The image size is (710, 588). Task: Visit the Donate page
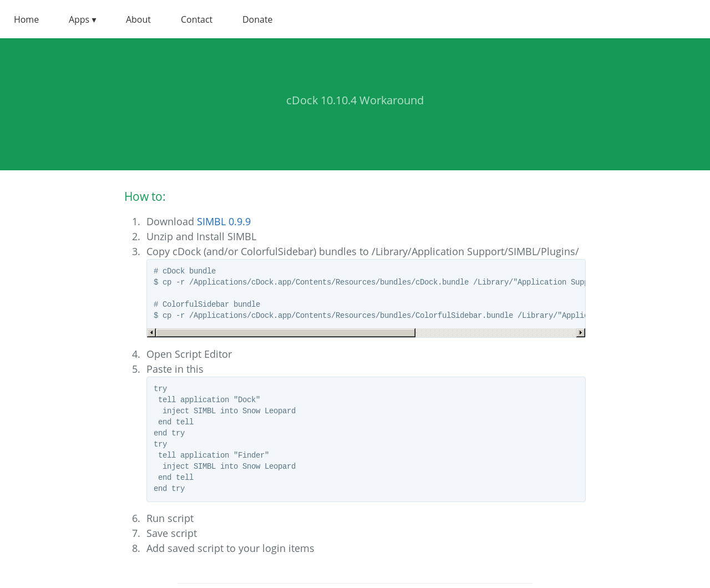click(x=257, y=19)
